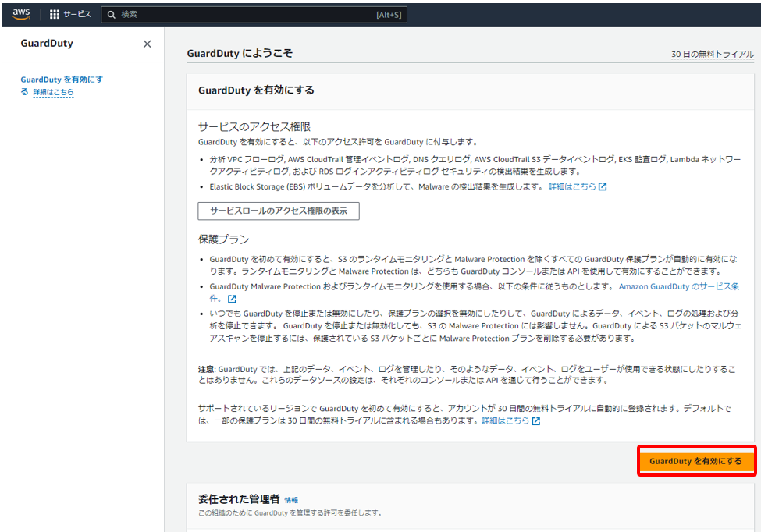The height and width of the screenshot is (532, 761).
Task: Click the 委任された管理者 heading
Action: 239,499
